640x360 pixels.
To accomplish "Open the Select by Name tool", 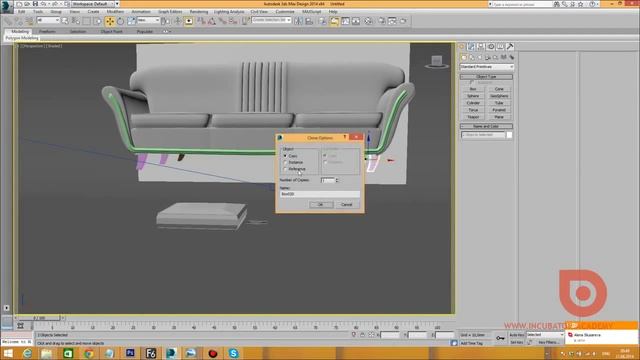I will (76, 21).
